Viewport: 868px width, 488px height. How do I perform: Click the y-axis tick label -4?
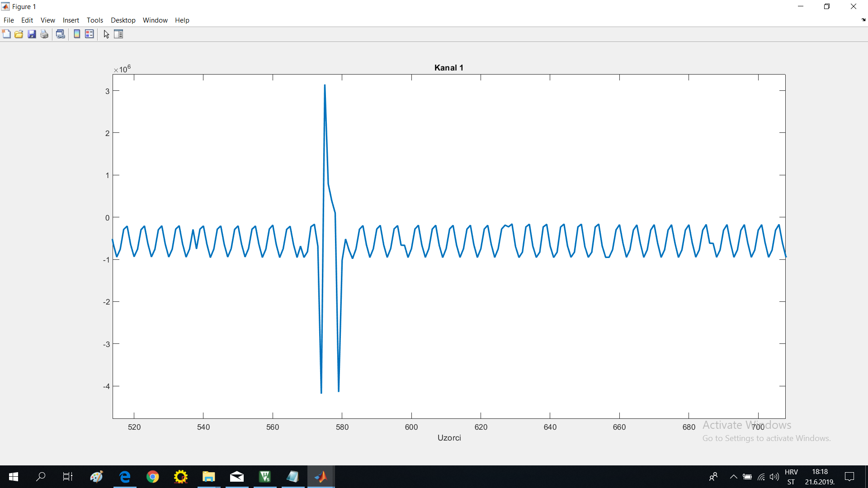[x=106, y=386]
